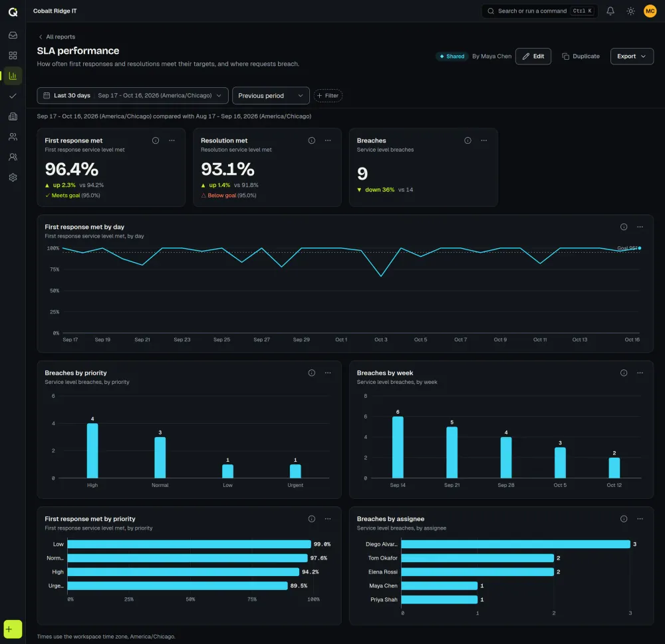Image resolution: width=665 pixels, height=644 pixels.
Task: Click the 93.1% resolution value
Action: coord(227,169)
